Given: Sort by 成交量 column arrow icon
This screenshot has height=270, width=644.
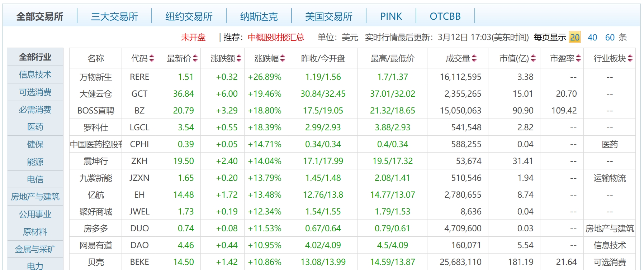Looking at the screenshot, I should (474, 58).
